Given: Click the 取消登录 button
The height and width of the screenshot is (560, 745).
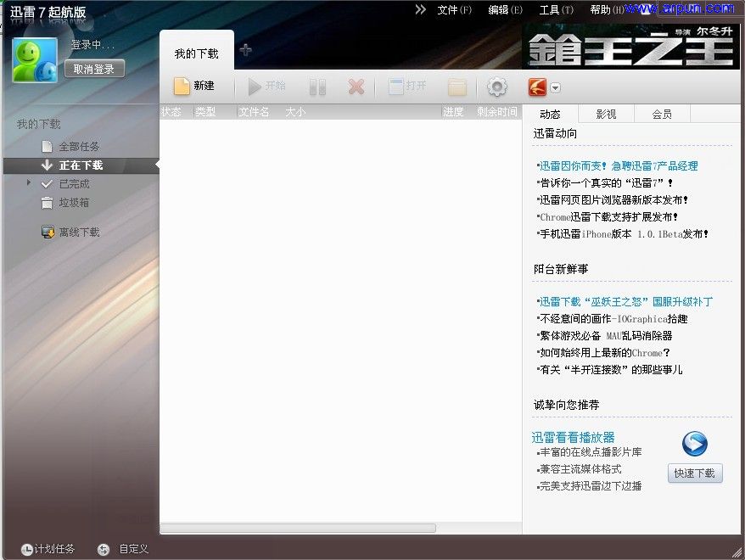Looking at the screenshot, I should [94, 69].
